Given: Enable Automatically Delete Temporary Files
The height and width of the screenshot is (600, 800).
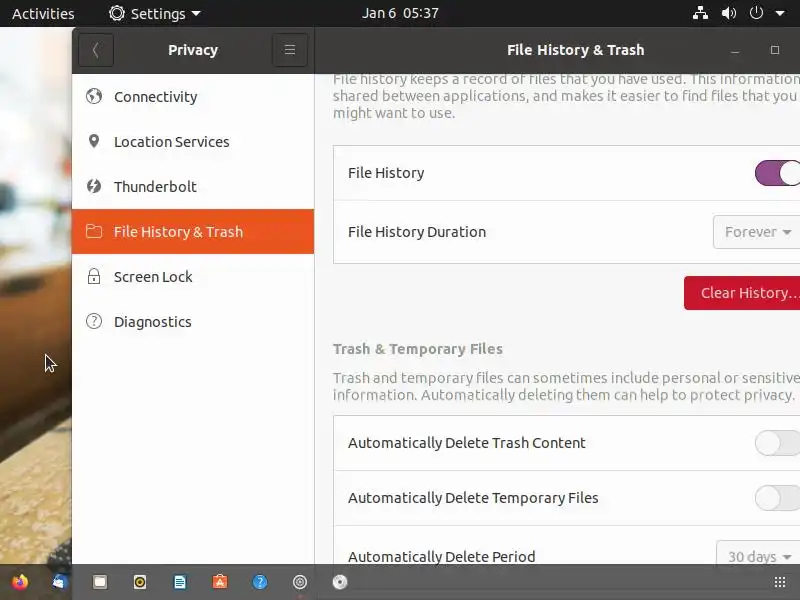Looking at the screenshot, I should pyautogui.click(x=777, y=498).
